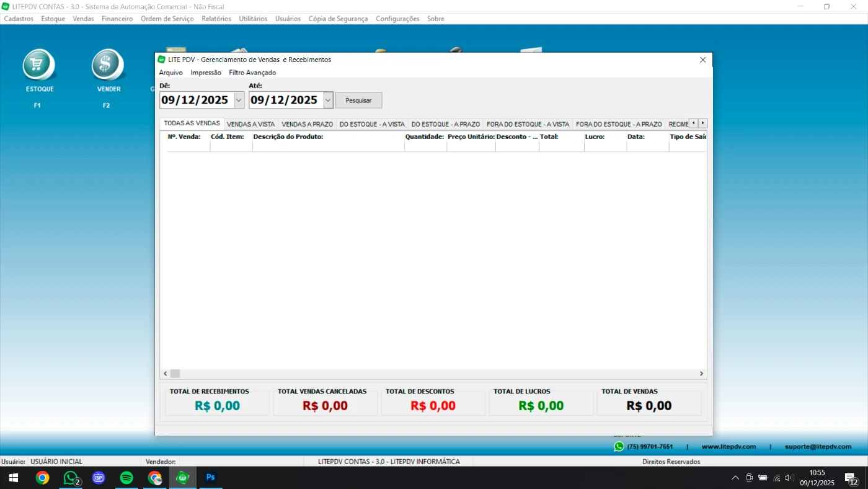Select the DO ESTOQUE - A VISTA tab
Viewport: 868px width, 489px height.
(372, 124)
